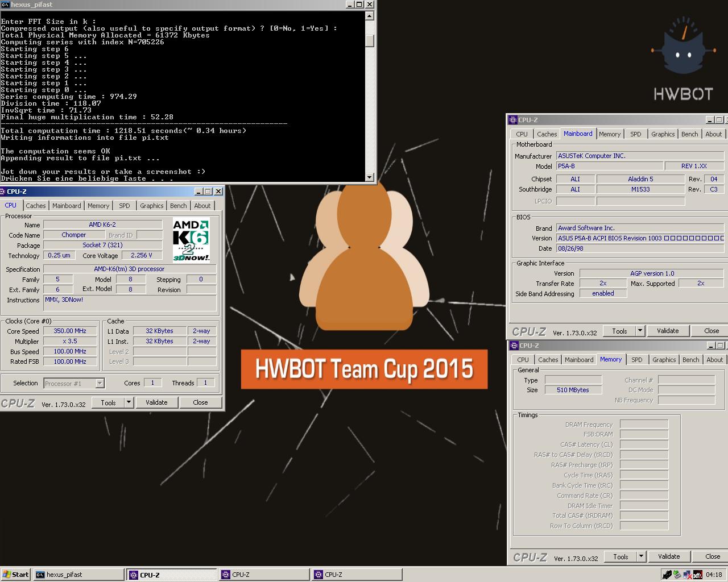Open SPD tab in Memory CPU-Z window
The image size is (728, 582).
click(637, 360)
